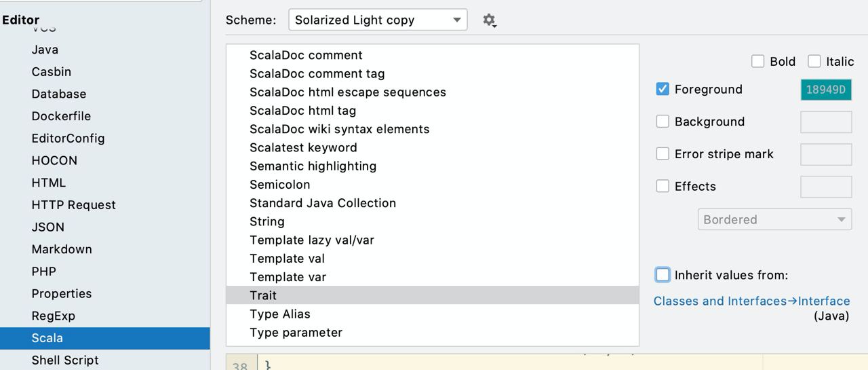Open the scheme gear settings menu
Screen dimensions: 868x370
coord(490,20)
